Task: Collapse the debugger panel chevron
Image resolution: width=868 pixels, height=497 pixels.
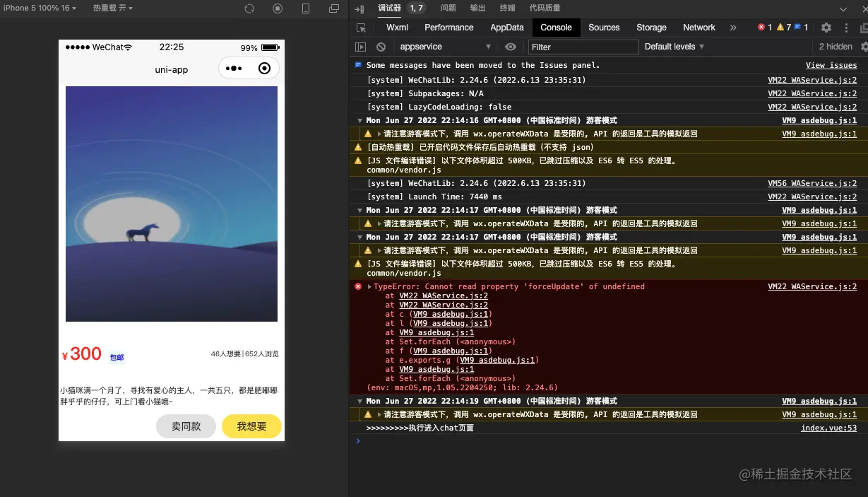Action: (843, 8)
